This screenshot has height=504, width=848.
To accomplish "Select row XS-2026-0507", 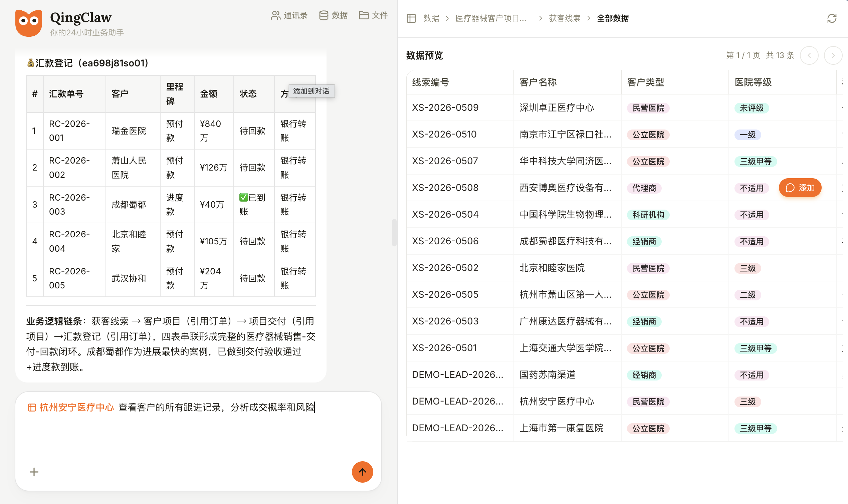I will pyautogui.click(x=624, y=161).
